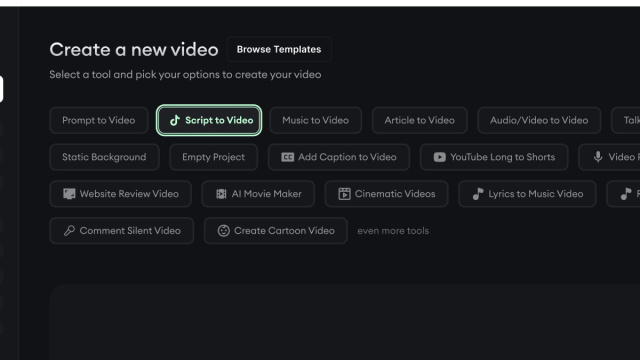Open the Create Cartoon Video tool
The width and height of the screenshot is (640, 360).
(276, 231)
